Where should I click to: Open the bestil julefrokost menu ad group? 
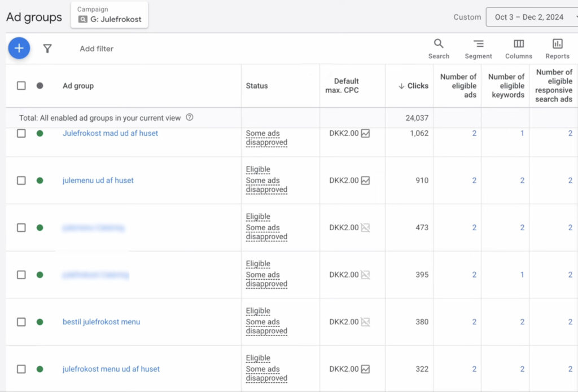[x=101, y=322]
